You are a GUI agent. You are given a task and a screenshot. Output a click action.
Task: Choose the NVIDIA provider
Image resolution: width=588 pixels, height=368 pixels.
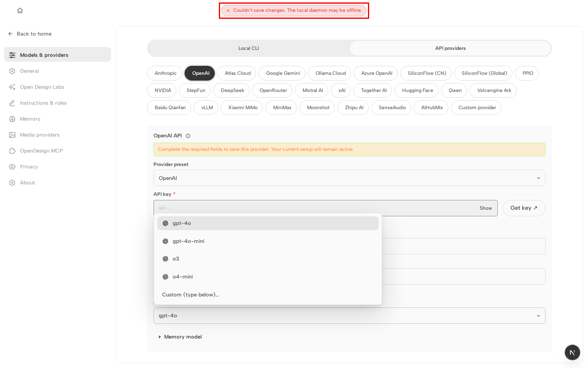click(163, 90)
